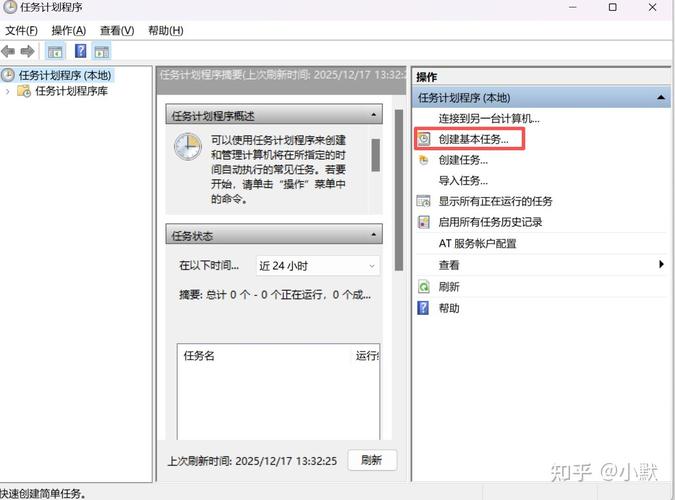Click 显示所有正在运行的任务
Screen dimensions: 675x500
click(495, 201)
